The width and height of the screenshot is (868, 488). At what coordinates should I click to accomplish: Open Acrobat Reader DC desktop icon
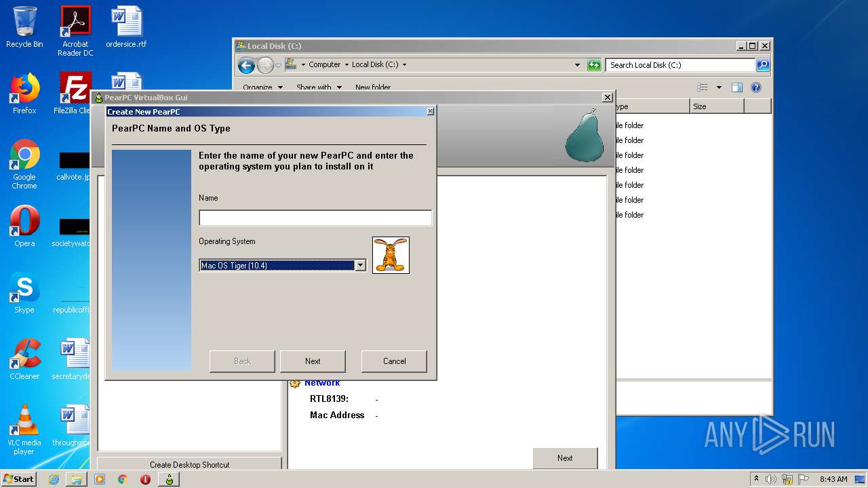click(x=75, y=31)
